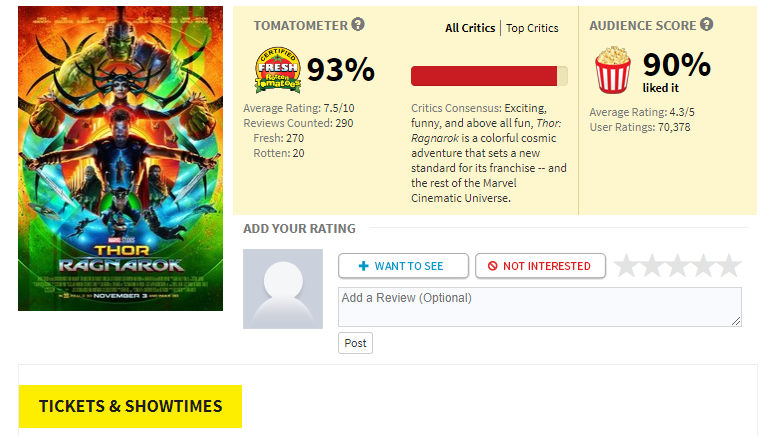Switch to the All Critics tab
Image resolution: width=773 pixels, height=436 pixels.
(x=470, y=28)
